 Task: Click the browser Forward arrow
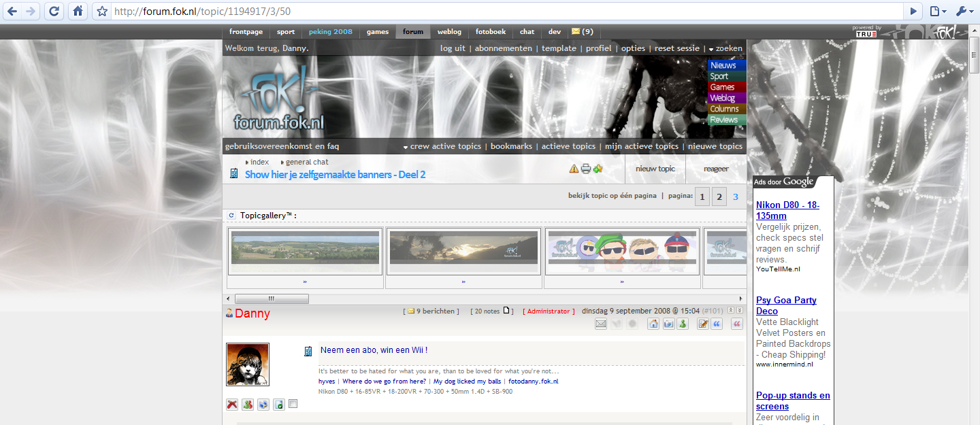point(30,11)
